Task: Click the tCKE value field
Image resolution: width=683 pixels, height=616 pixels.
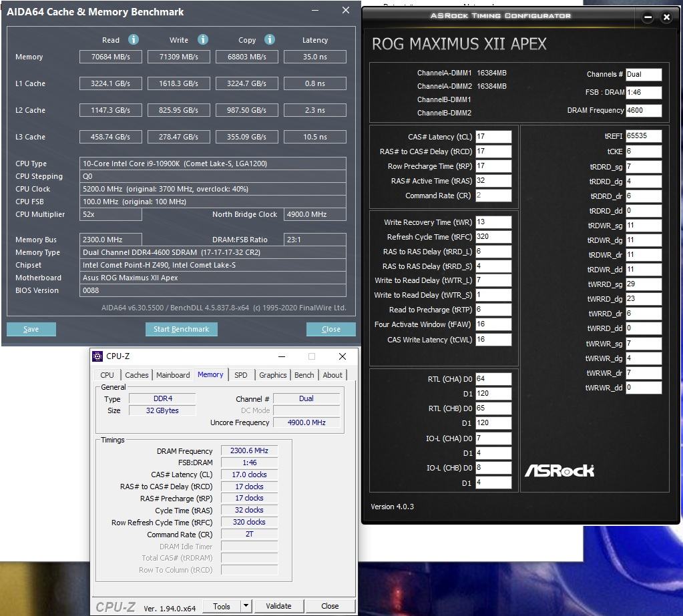Action: (644, 151)
